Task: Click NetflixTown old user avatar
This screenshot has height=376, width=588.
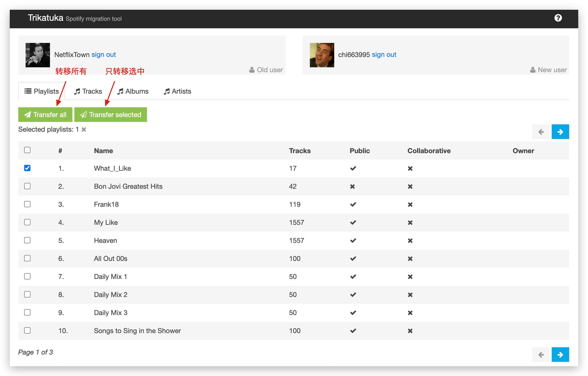Action: [x=38, y=55]
